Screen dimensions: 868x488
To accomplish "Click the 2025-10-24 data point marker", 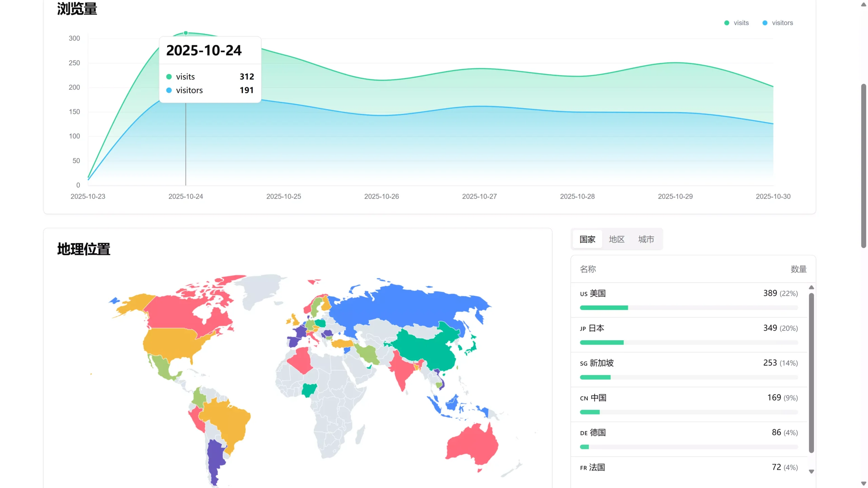I will (x=186, y=33).
